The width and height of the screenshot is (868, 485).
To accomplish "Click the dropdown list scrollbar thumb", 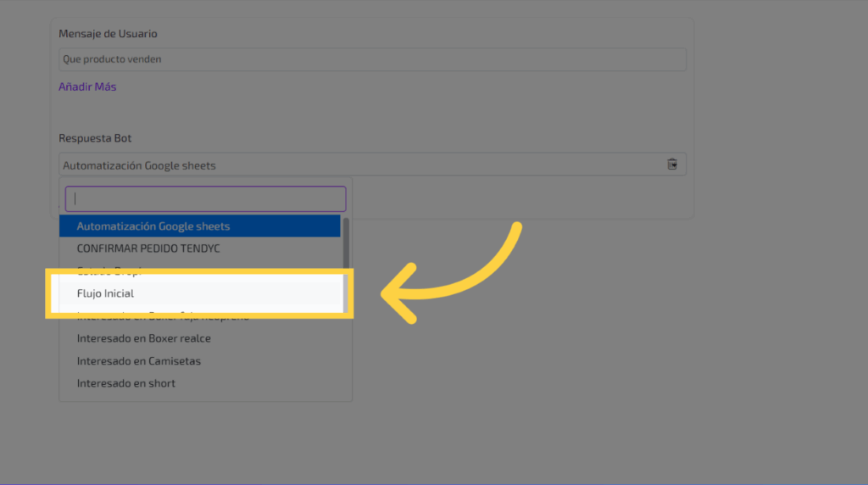I will [x=345, y=242].
